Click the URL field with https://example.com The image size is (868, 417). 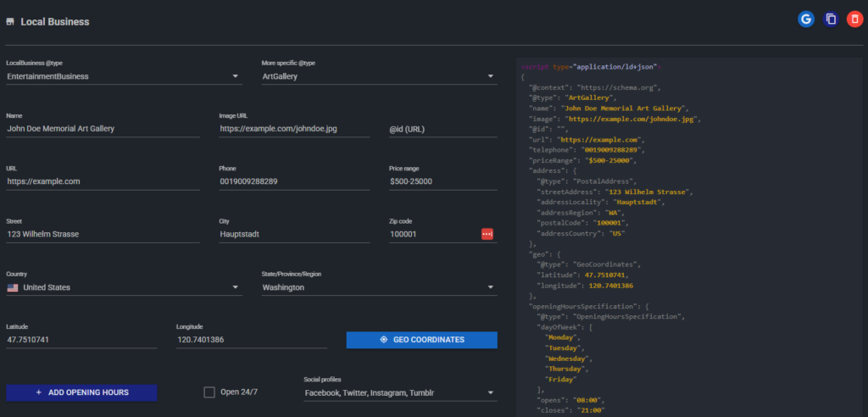[x=103, y=181]
